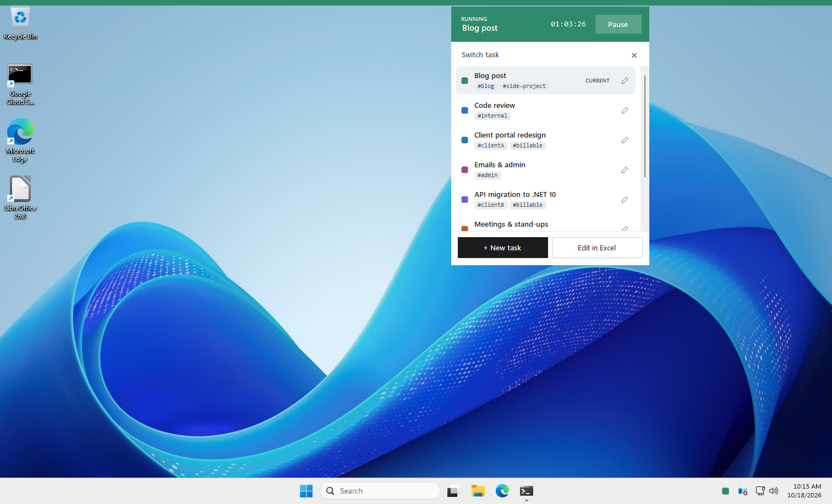Open the volume tray icon
Image resolution: width=832 pixels, height=504 pixels.
coord(774,491)
